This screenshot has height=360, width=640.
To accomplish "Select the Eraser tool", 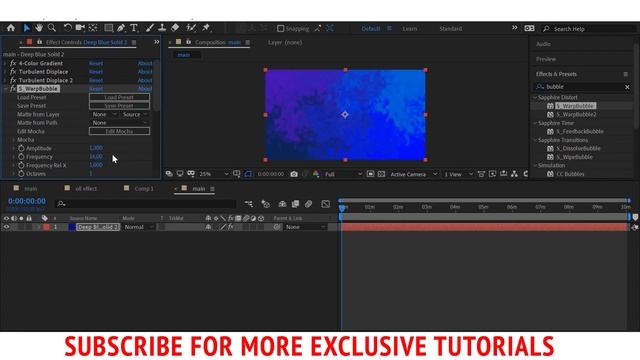I will click(175, 28).
